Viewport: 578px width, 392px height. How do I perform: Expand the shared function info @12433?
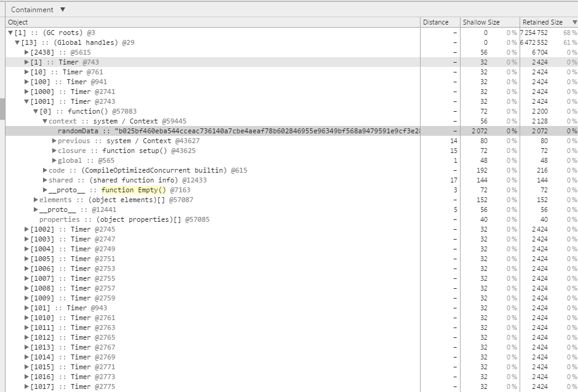click(x=45, y=180)
